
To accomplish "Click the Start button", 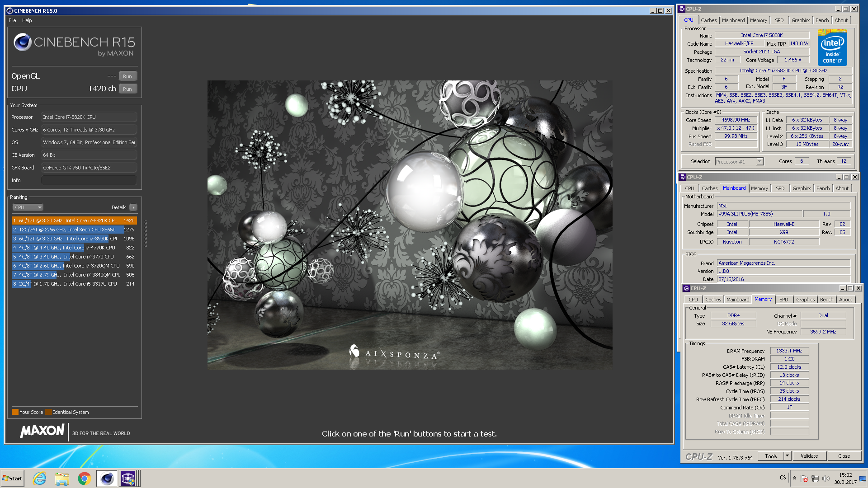I will pyautogui.click(x=12, y=479).
